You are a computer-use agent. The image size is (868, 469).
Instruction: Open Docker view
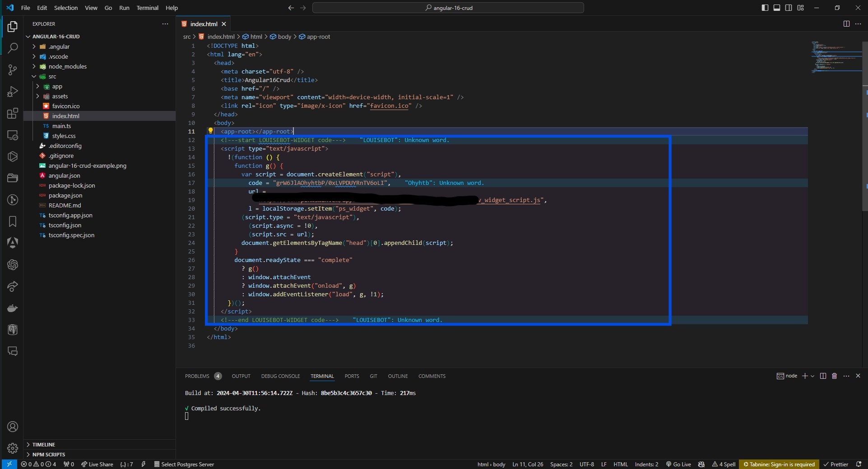pos(13,308)
